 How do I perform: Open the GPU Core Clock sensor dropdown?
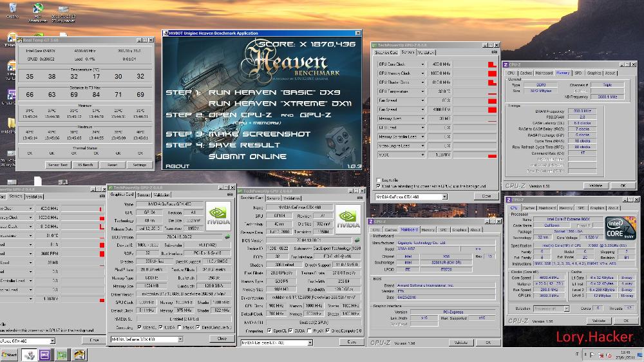[422, 64]
